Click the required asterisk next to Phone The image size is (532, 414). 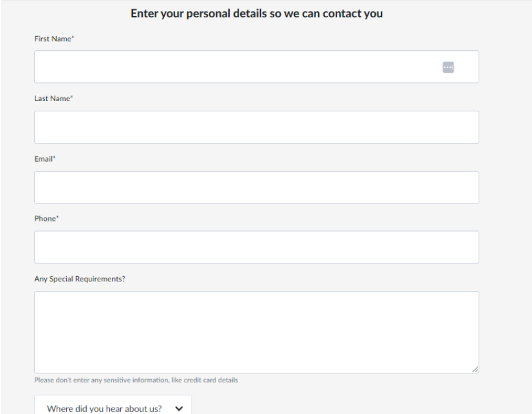tap(56, 218)
